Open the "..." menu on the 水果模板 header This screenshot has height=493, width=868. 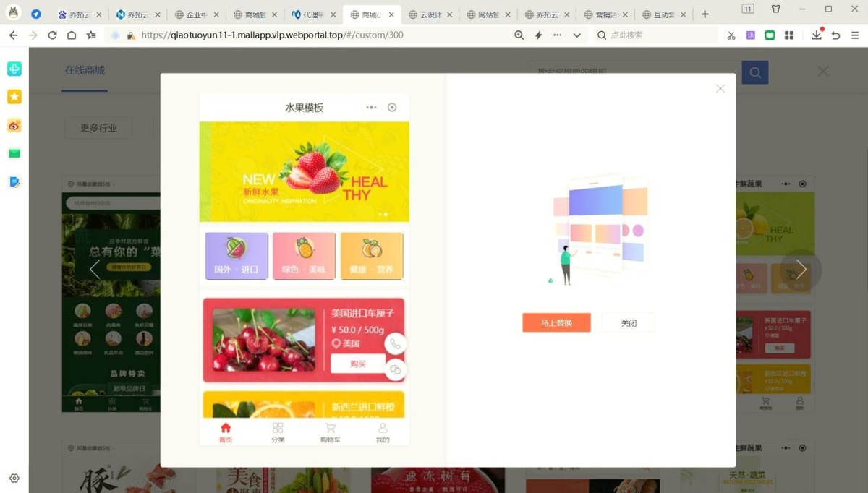(371, 106)
